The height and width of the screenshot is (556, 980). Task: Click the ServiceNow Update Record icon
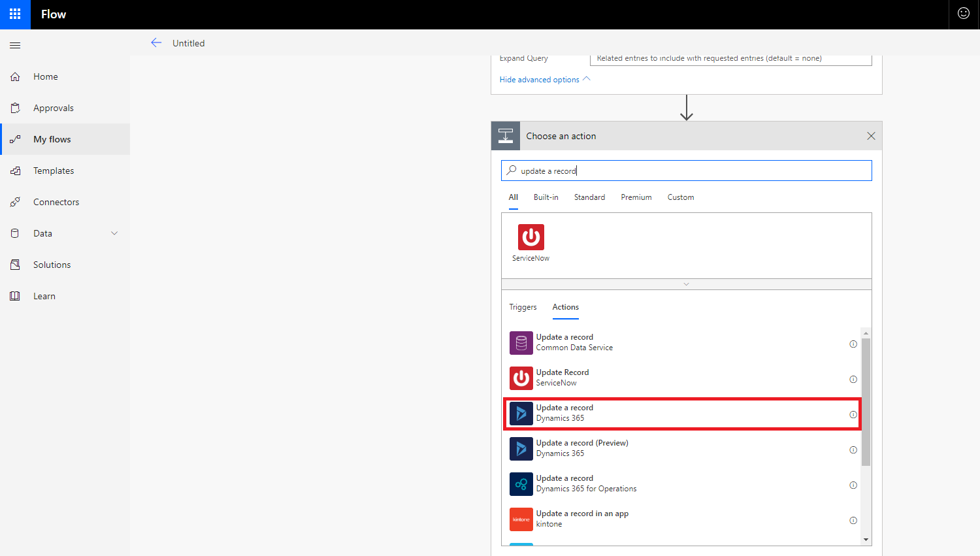[x=521, y=378]
